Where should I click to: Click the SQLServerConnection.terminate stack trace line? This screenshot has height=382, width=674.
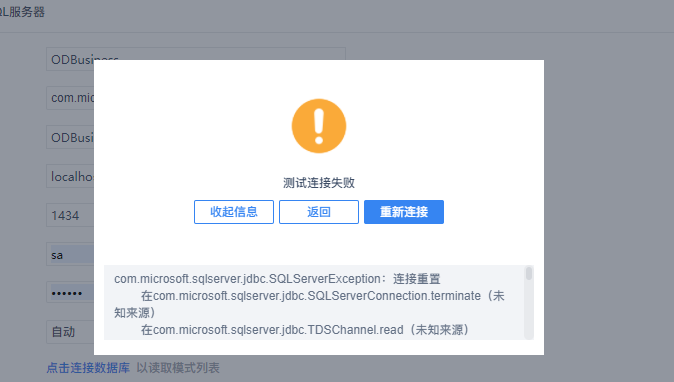309,304
